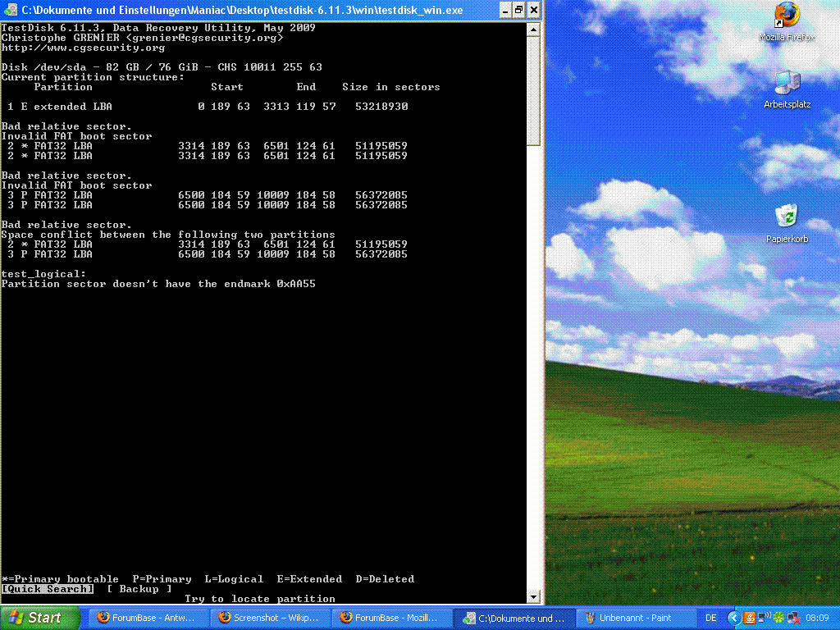
Task: Click 'Try to locate partition' hint text
Action: (x=260, y=599)
